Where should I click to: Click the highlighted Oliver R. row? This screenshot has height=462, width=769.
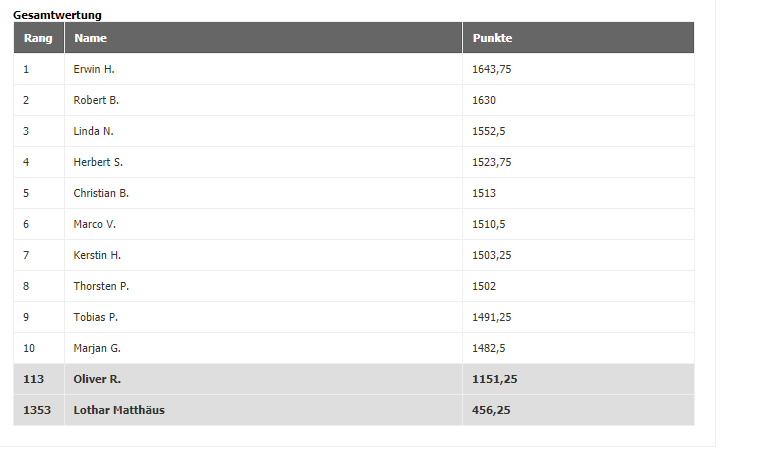(x=354, y=379)
